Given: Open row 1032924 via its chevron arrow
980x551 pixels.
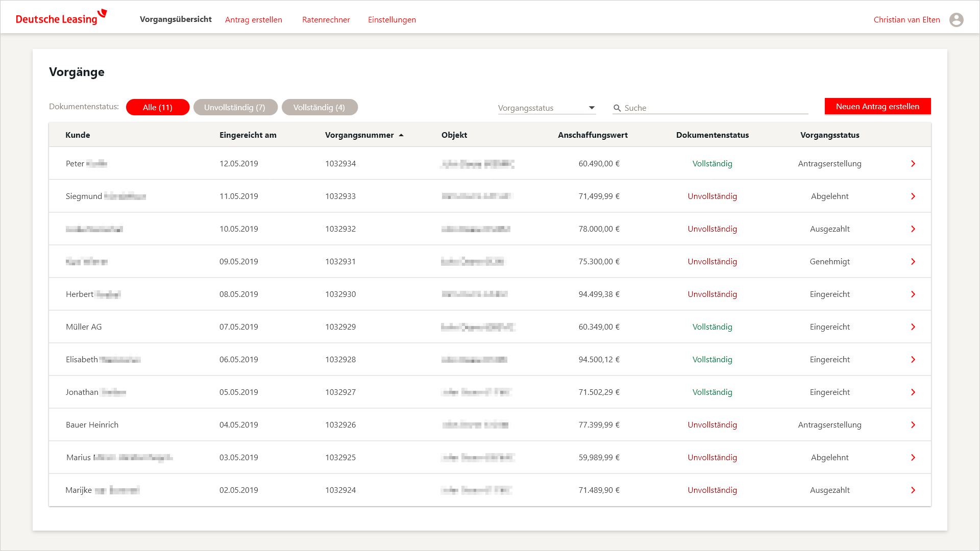Looking at the screenshot, I should (x=913, y=490).
